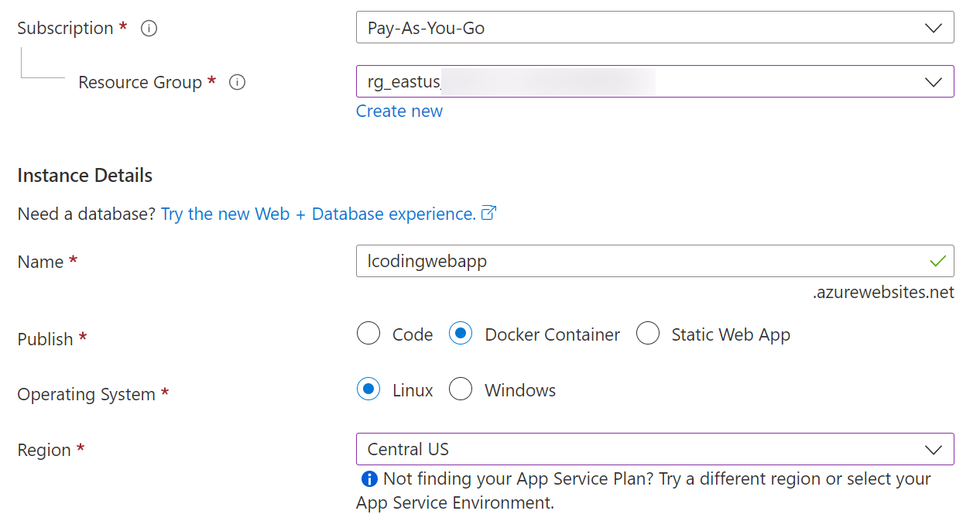Expand the Region dropdown showing Central US
The width and height of the screenshot is (980, 528).
[x=934, y=449]
